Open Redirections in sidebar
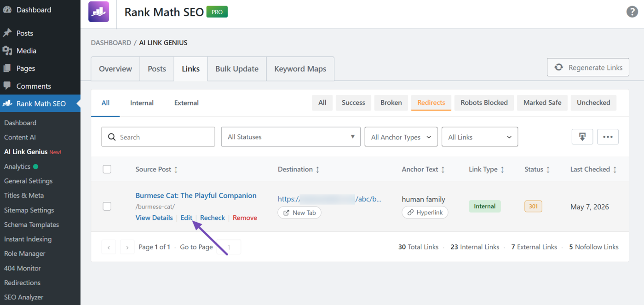Viewport: 644px width, 305px height. click(x=23, y=282)
